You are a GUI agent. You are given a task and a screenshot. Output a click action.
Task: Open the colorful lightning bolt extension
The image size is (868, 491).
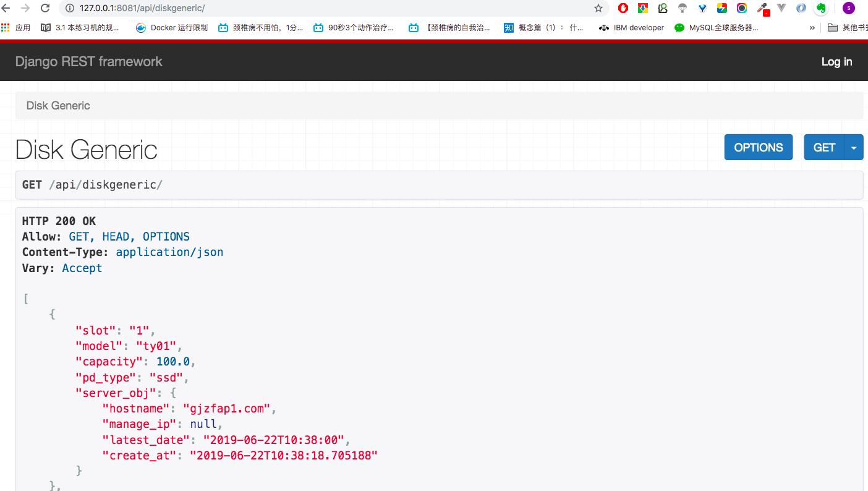click(722, 8)
